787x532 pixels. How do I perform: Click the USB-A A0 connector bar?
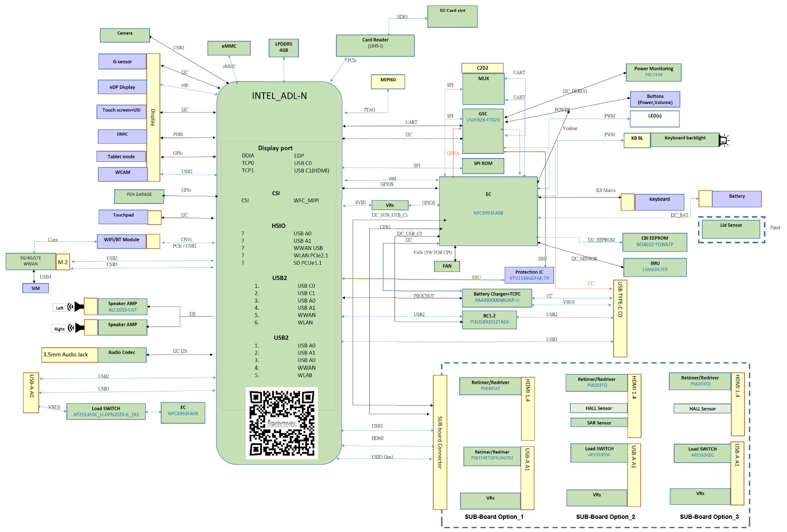(31, 393)
